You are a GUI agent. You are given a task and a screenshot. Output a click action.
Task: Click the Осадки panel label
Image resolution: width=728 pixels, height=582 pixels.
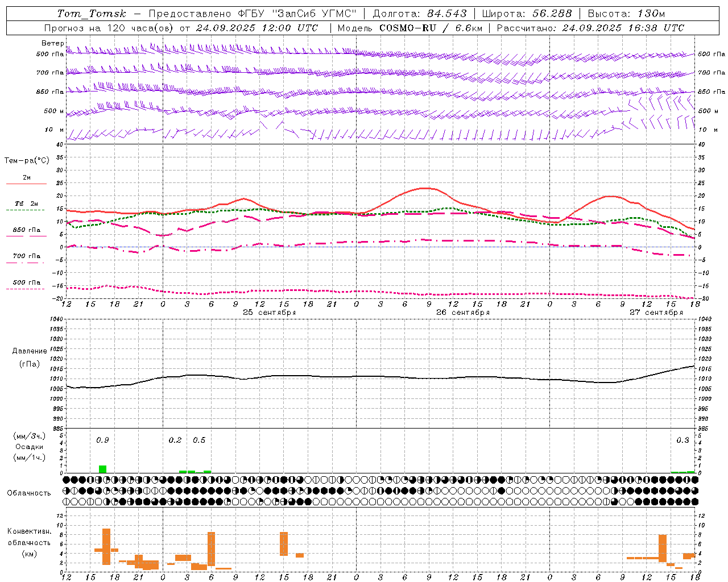pos(29,447)
